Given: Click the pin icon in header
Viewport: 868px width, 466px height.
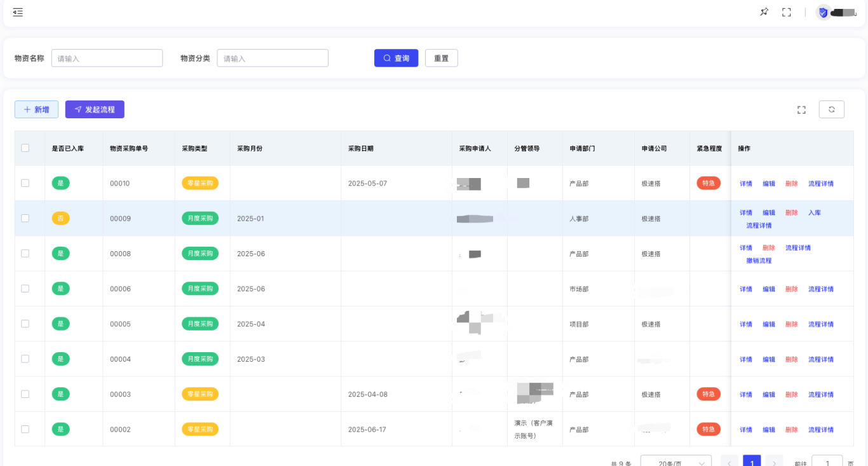Looking at the screenshot, I should pyautogui.click(x=764, y=12).
